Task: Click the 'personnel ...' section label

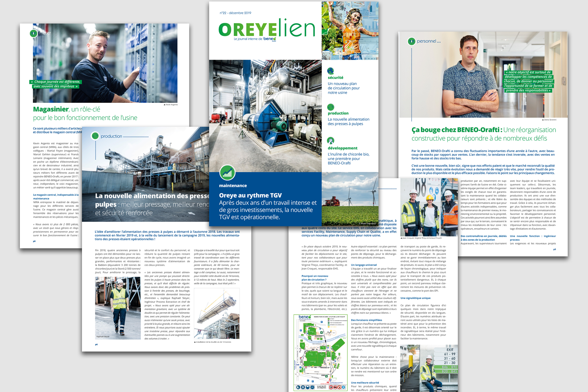Action: [x=429, y=41]
